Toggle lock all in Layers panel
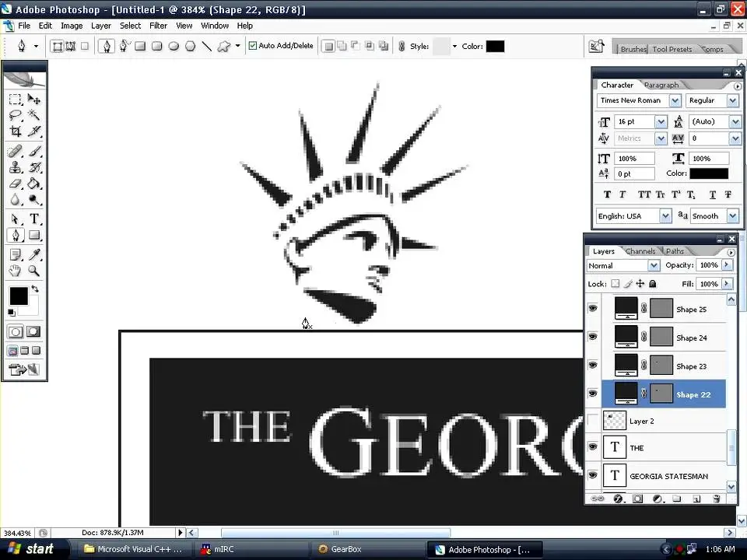 (653, 284)
